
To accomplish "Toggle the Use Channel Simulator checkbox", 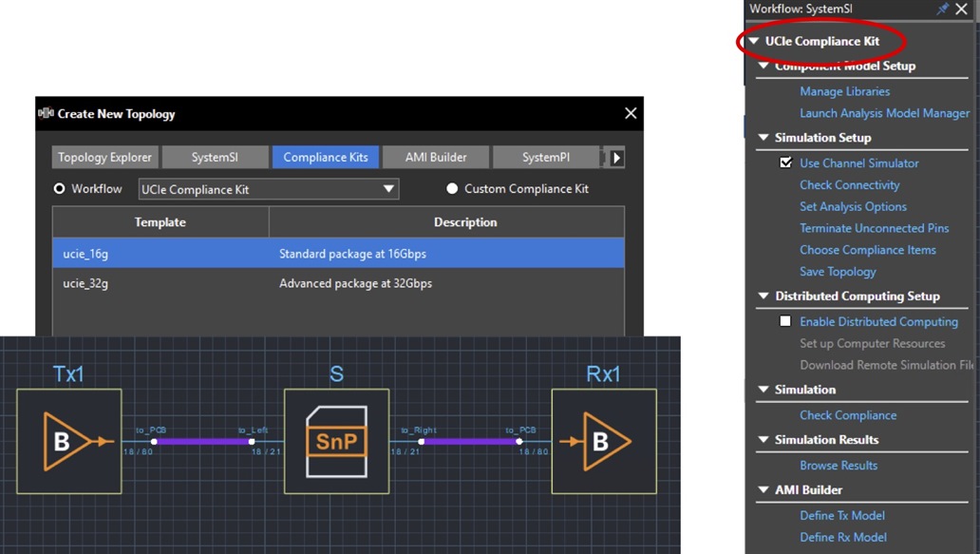I will click(785, 163).
